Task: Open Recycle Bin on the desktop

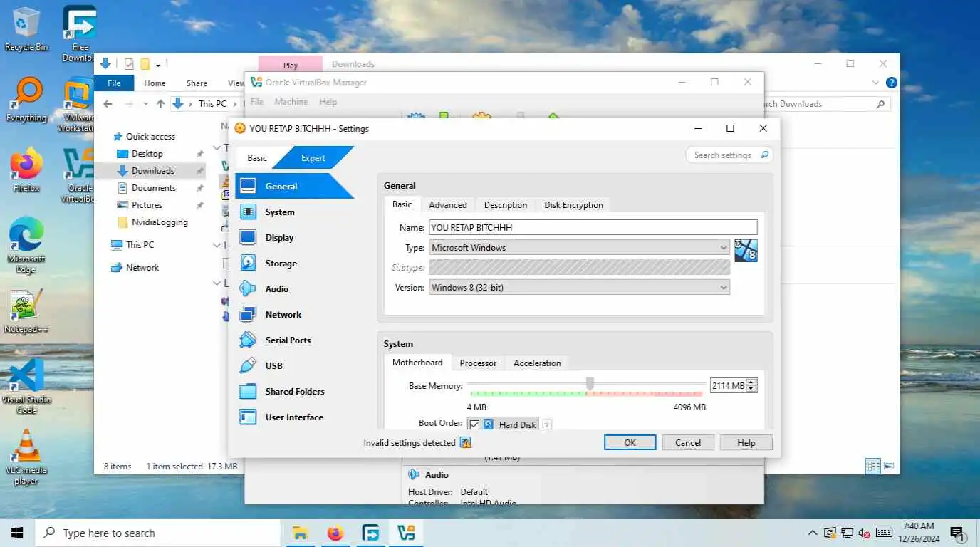Action: (x=26, y=29)
